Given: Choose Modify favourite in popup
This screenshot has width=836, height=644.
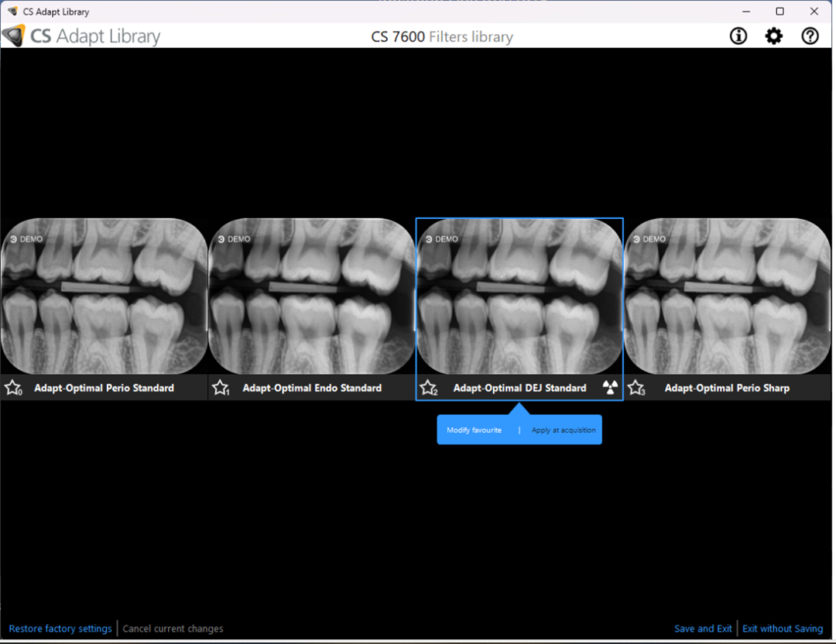Looking at the screenshot, I should (474, 430).
